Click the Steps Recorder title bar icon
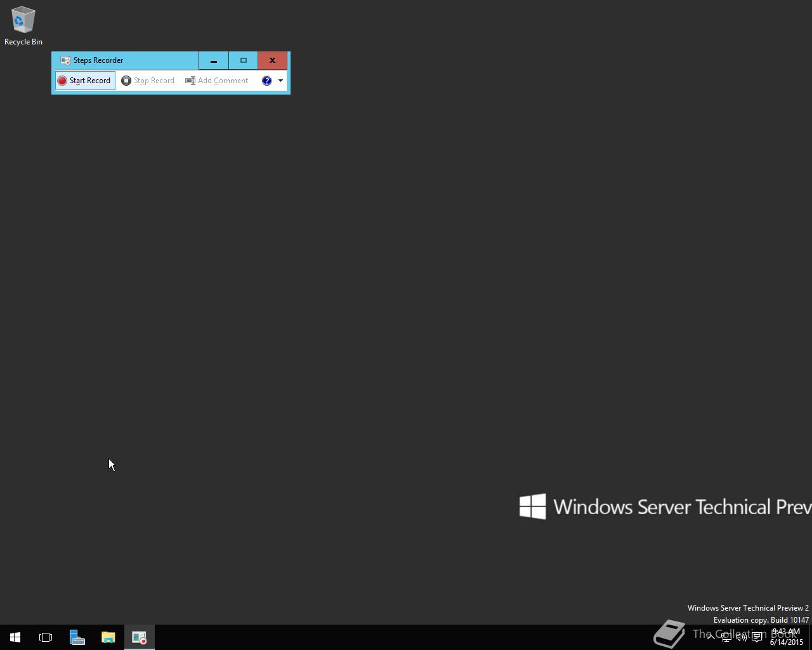This screenshot has height=650, width=812. pyautogui.click(x=65, y=60)
